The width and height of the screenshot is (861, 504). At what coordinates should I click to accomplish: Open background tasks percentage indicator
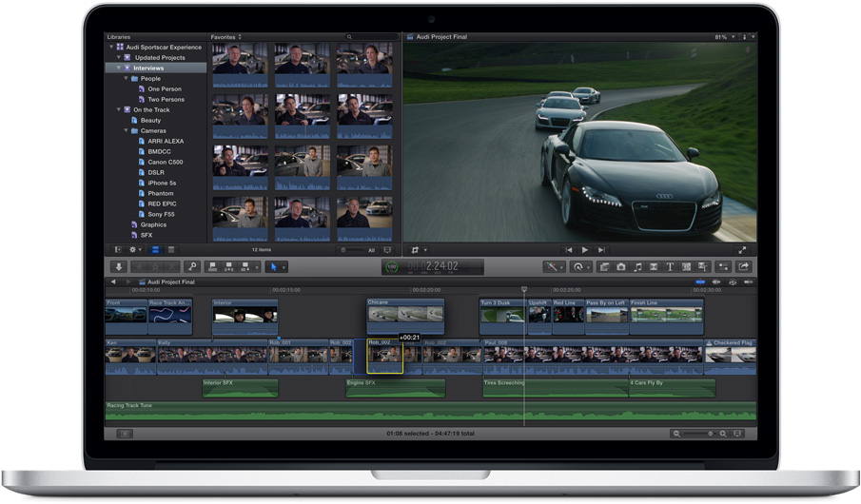coord(392,267)
